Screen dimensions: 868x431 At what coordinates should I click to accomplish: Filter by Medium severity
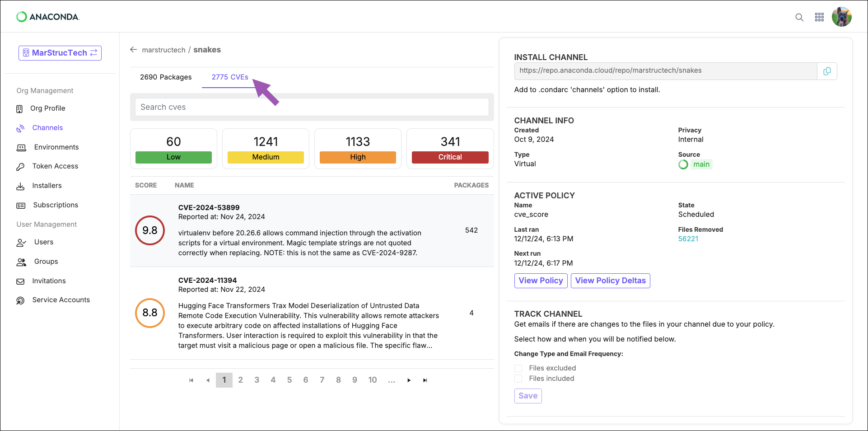[x=266, y=149]
